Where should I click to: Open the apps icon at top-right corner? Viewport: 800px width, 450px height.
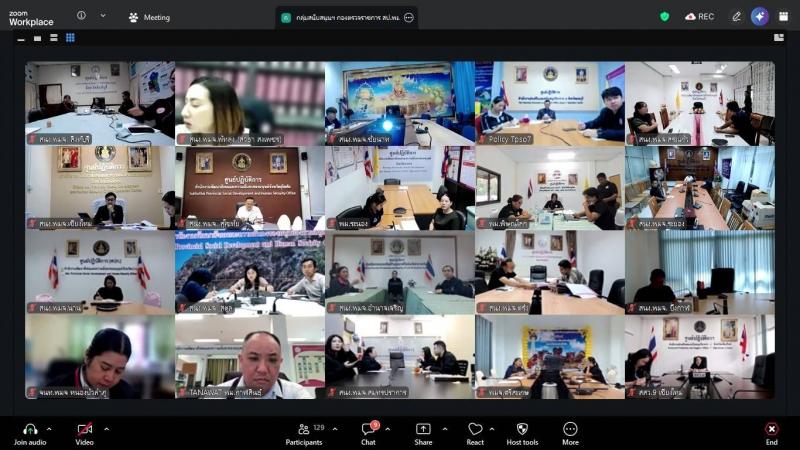click(784, 16)
